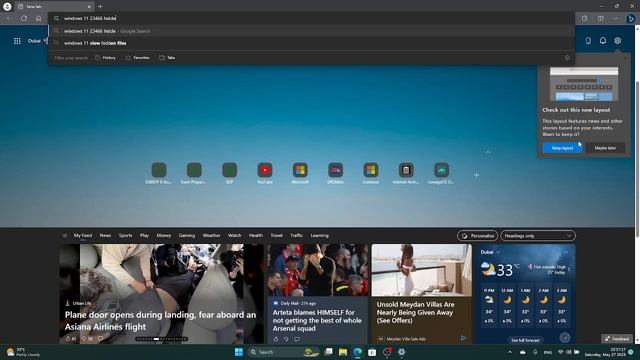Select the Traffic feed tab
This screenshot has height=360, width=640.
click(x=296, y=236)
